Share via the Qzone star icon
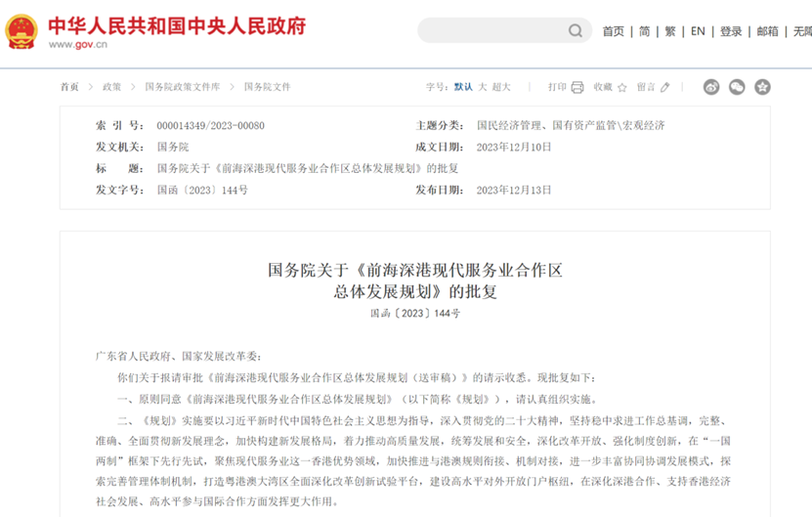 pos(762,87)
